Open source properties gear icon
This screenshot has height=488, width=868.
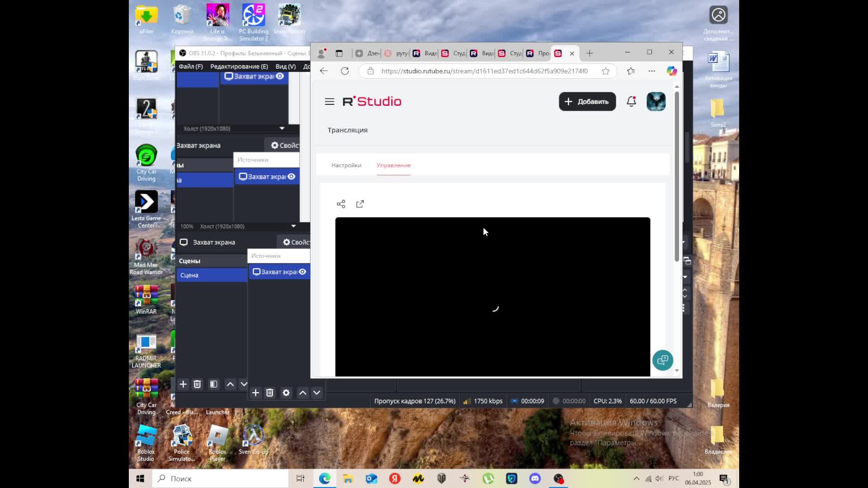point(286,393)
